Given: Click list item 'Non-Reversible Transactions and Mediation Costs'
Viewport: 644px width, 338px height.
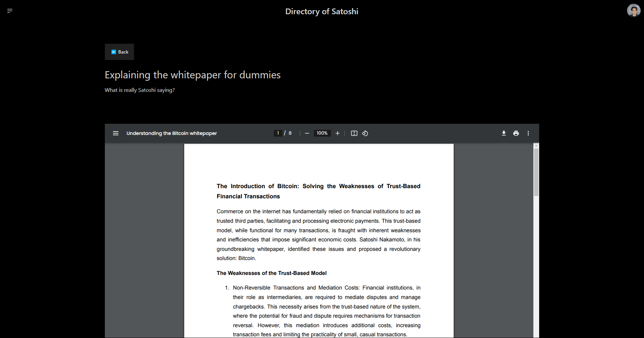Looking at the screenshot, I should [326, 311].
